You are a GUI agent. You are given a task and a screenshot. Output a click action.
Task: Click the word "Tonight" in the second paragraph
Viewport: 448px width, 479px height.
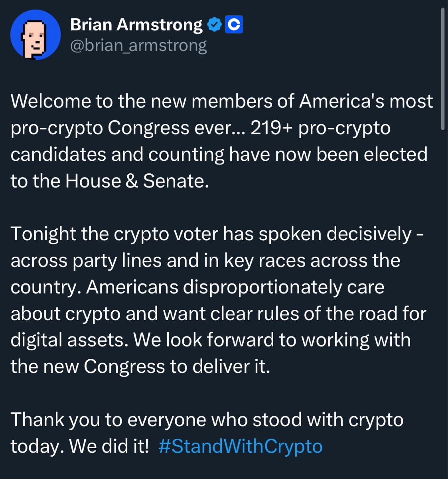click(43, 234)
